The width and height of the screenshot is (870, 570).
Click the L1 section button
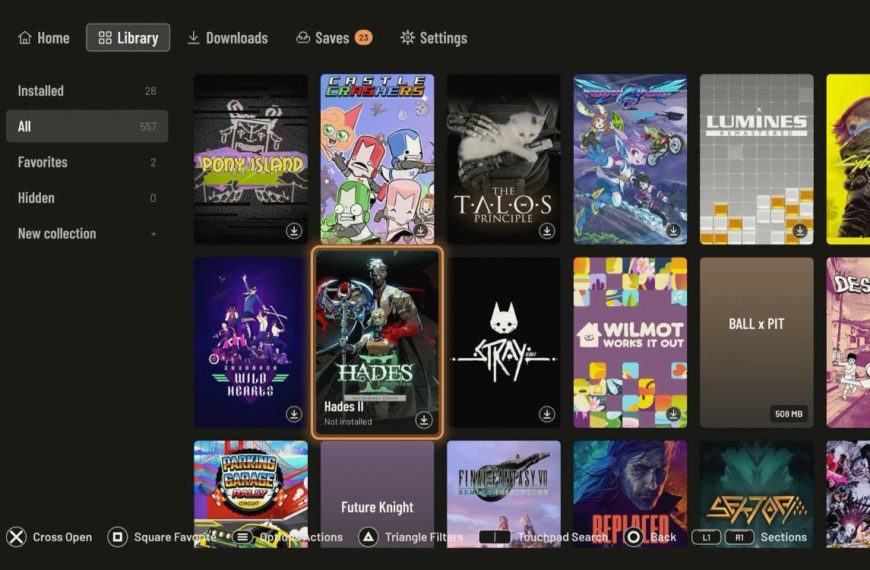pos(706,537)
